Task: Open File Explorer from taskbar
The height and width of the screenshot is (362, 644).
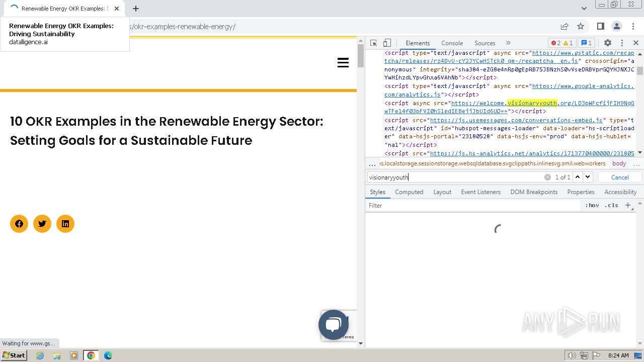Action: 57,355
